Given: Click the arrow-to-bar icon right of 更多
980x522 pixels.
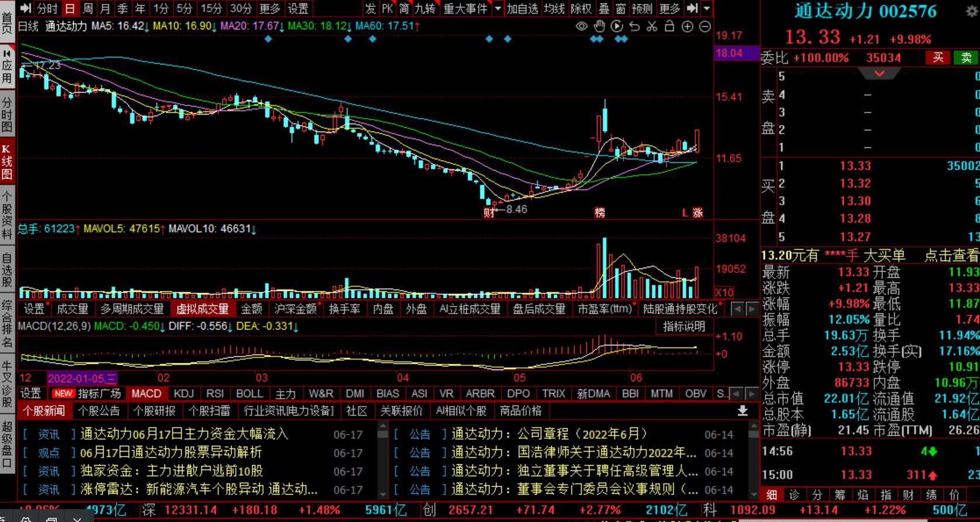Looking at the screenshot, I should [692, 8].
